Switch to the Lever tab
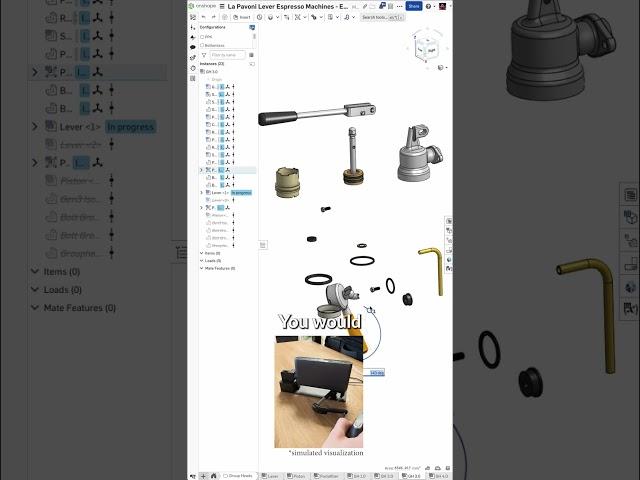640x480 pixels. (x=270, y=476)
